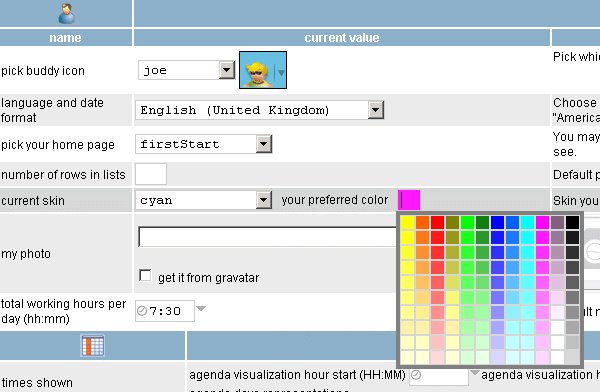
Task: Pick magenta swatch in palette top row
Action: 542,222
